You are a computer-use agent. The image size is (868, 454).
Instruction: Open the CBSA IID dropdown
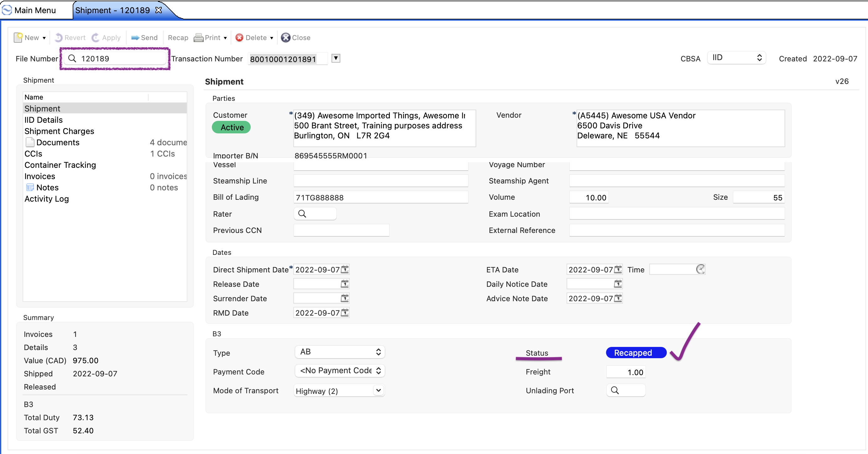point(736,58)
